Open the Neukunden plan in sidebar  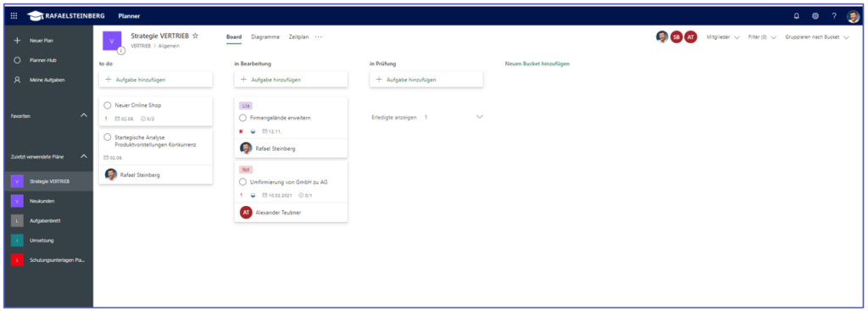pos(48,201)
